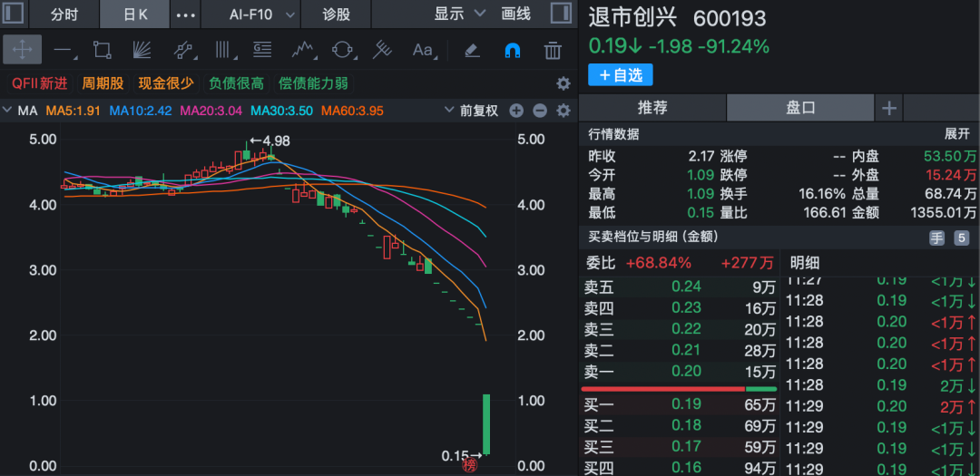Image resolution: width=980 pixels, height=476 pixels.
Task: Select the crosshair move cursor tool
Action: pyautogui.click(x=22, y=50)
